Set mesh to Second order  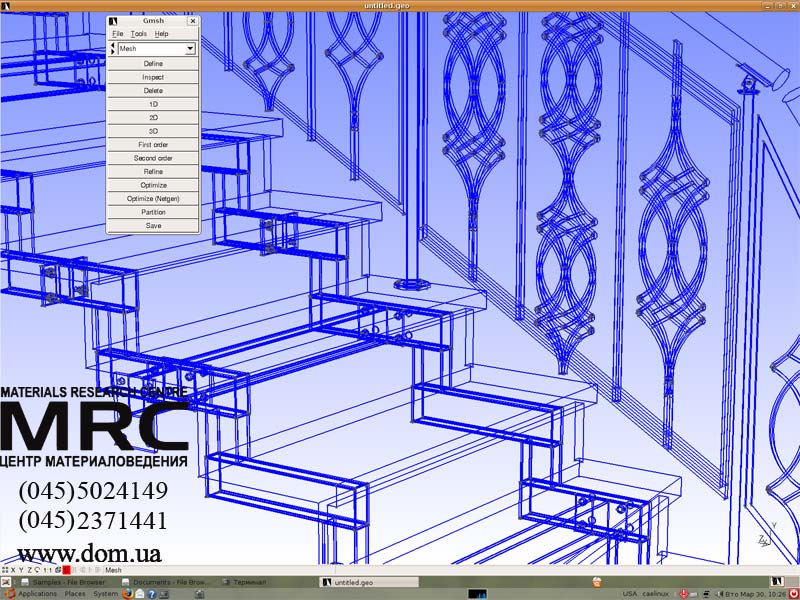(x=153, y=158)
